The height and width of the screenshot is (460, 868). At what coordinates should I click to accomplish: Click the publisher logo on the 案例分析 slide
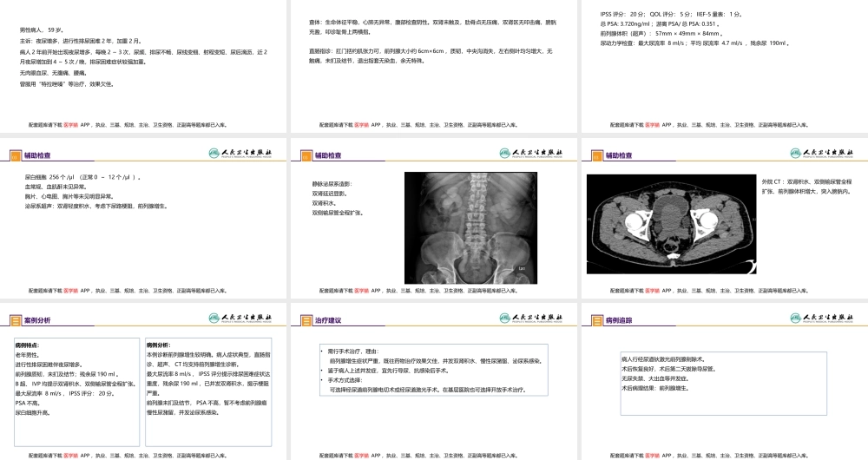(x=241, y=319)
